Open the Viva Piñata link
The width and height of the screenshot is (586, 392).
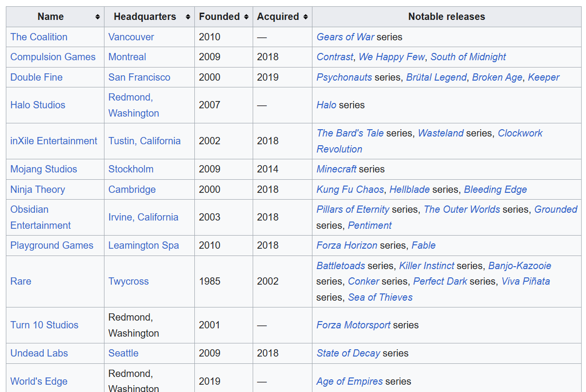coord(526,281)
